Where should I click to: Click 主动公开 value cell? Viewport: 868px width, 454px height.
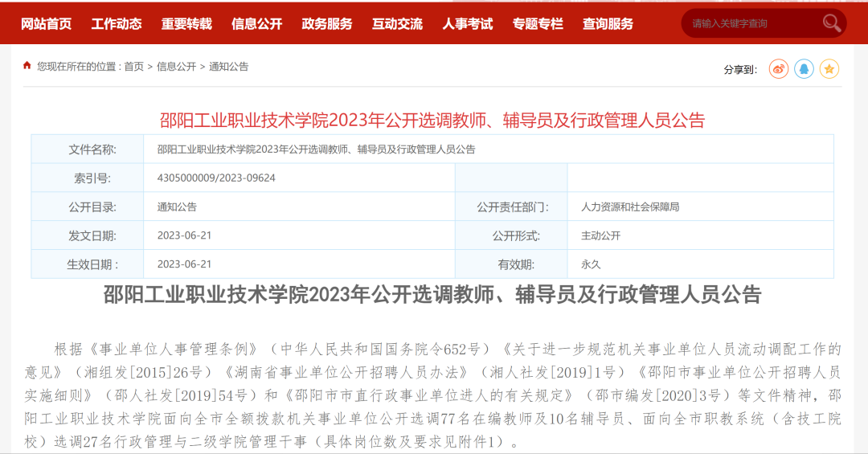[700, 235]
